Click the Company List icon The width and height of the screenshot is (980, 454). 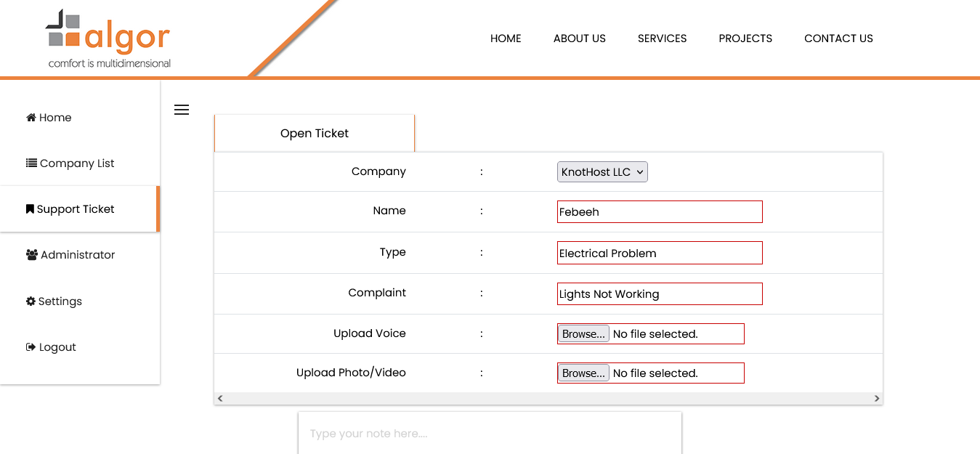[31, 163]
